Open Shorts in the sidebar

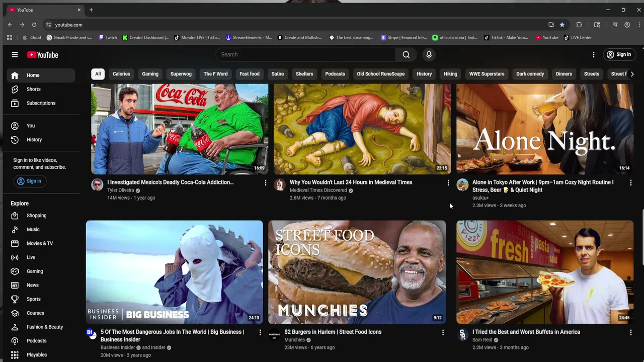[x=41, y=89]
